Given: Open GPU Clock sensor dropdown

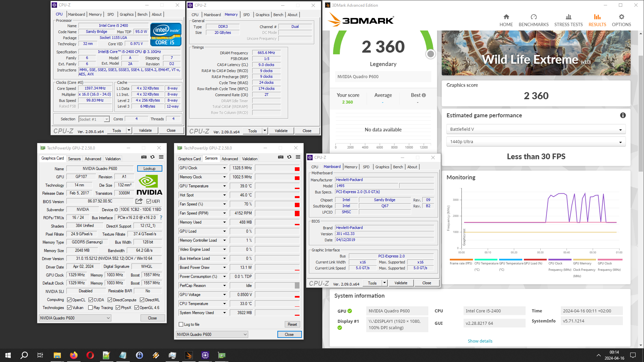Looking at the screenshot, I should [224, 168].
